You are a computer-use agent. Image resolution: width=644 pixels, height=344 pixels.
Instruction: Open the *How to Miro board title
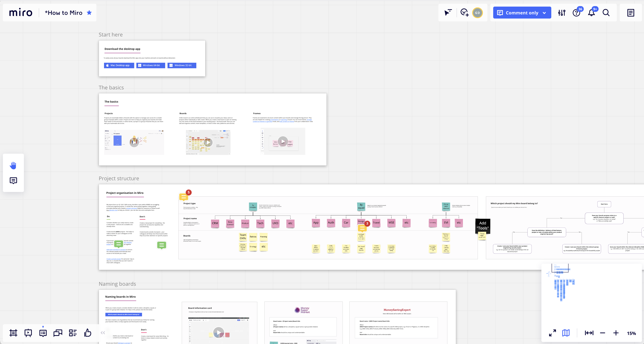point(63,13)
